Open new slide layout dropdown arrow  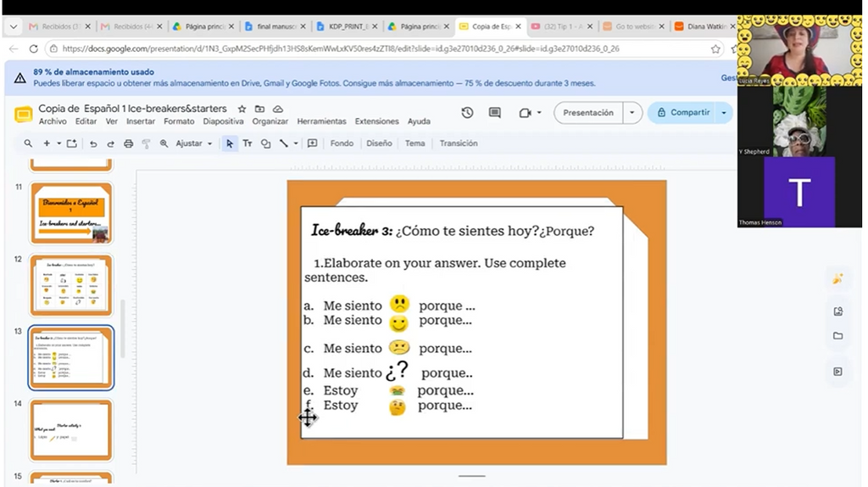[x=58, y=143]
